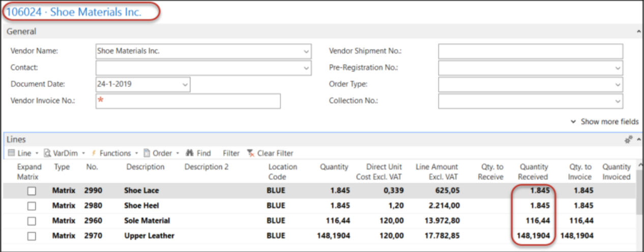This screenshot has width=644, height=252.
Task: Open the Order document icon menu
Action: click(x=147, y=153)
